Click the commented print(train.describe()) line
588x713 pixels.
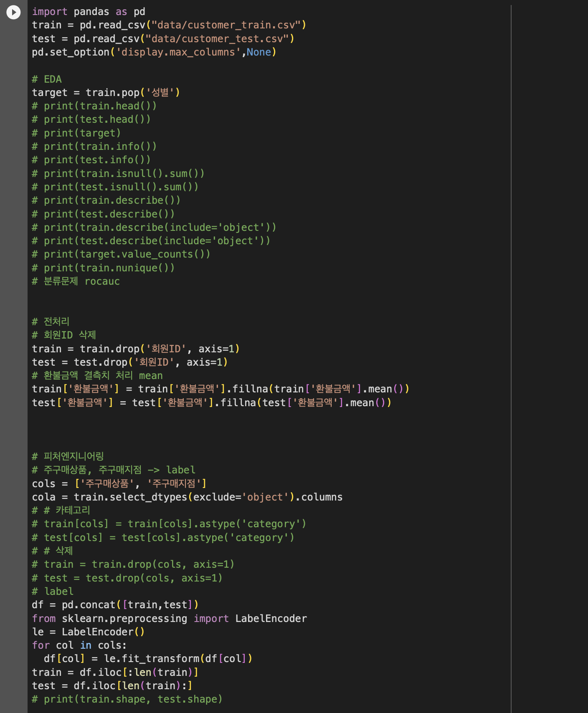point(106,200)
